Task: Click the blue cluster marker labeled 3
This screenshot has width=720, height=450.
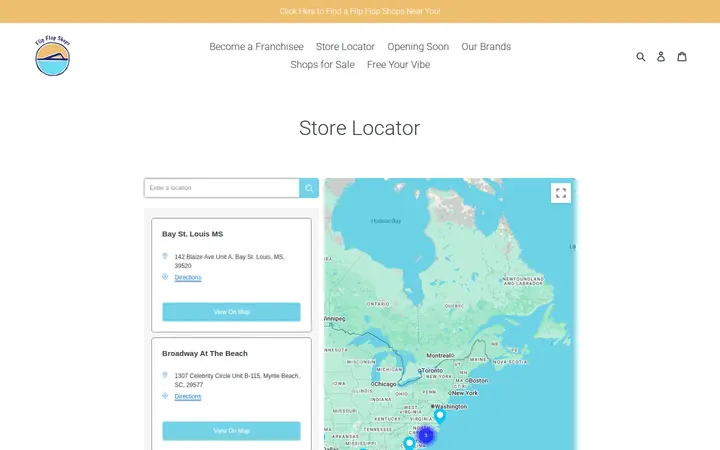Action: pos(426,435)
